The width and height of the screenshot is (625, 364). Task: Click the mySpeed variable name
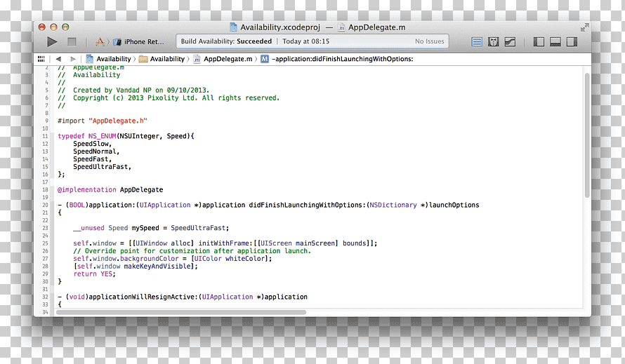click(145, 228)
